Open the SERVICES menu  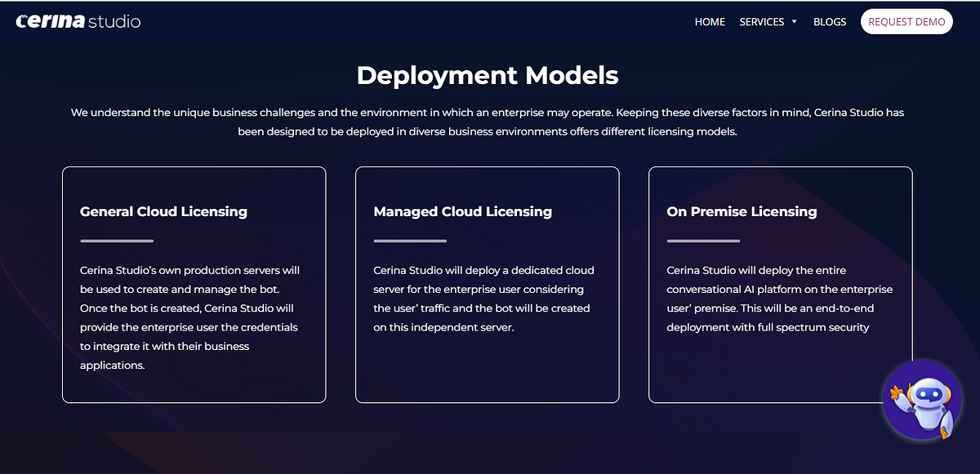pyautogui.click(x=762, y=22)
